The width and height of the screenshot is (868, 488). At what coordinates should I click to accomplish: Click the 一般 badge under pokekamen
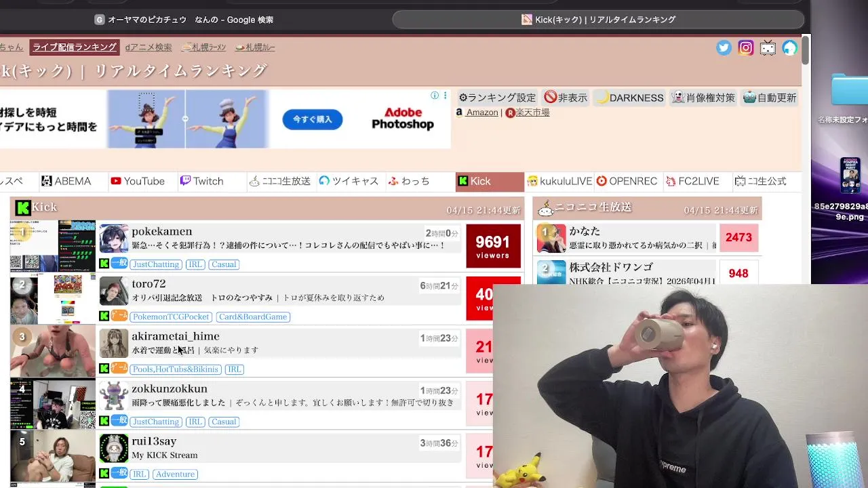(119, 264)
